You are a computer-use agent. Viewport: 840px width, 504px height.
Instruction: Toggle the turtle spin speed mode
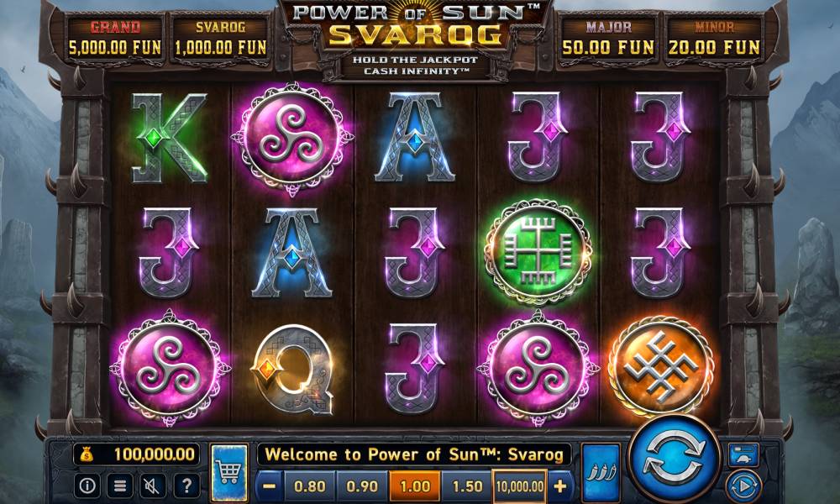(743, 454)
